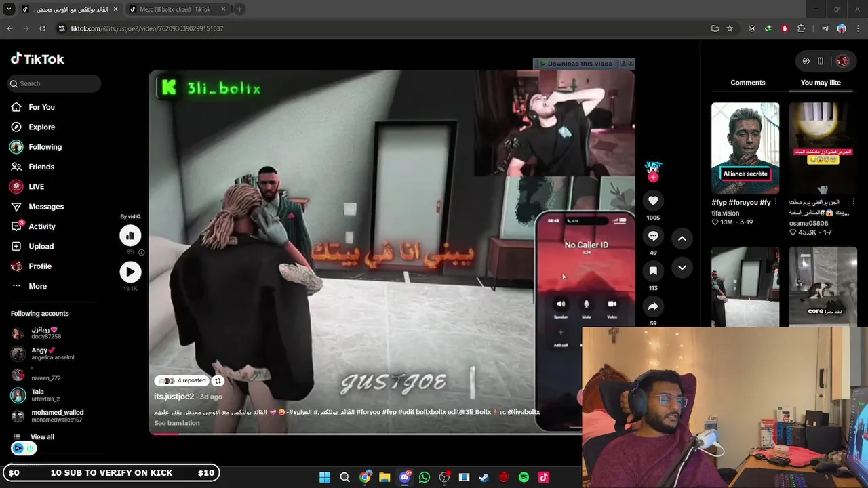
Task: Close the Download this video bar
Action: (631, 64)
